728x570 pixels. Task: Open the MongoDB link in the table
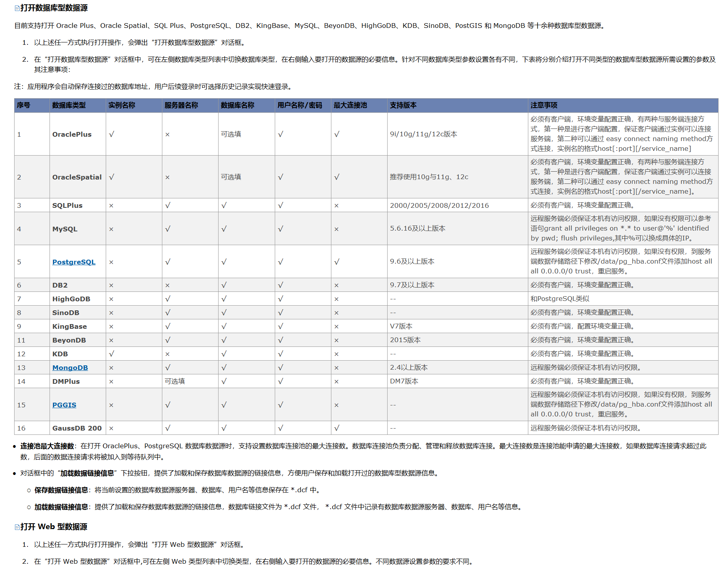tap(70, 368)
